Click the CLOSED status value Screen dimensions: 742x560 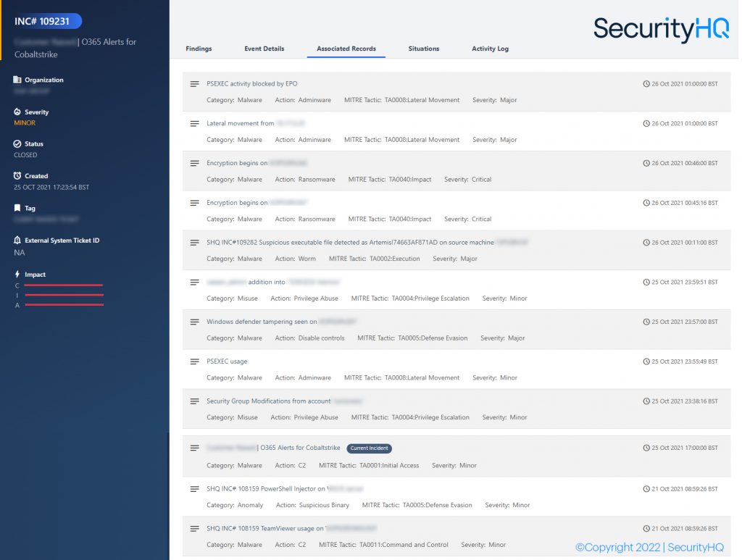pos(25,155)
